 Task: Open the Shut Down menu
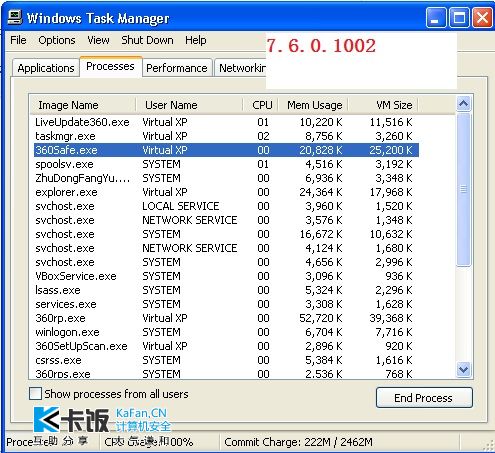point(147,40)
